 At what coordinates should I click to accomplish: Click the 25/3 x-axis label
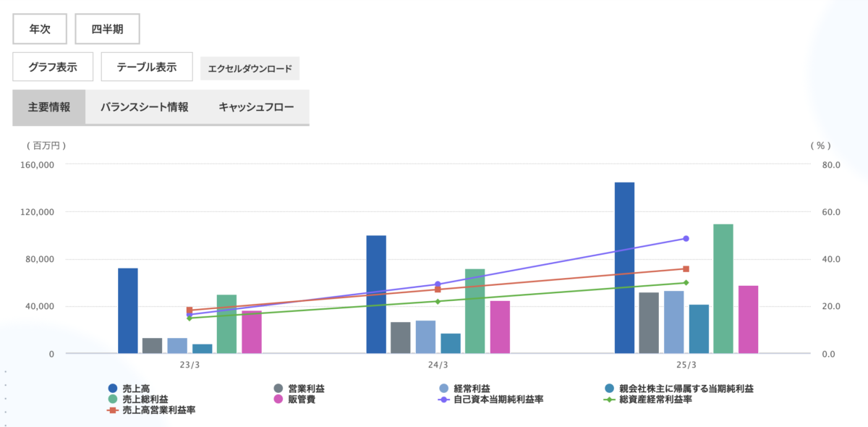tap(686, 365)
